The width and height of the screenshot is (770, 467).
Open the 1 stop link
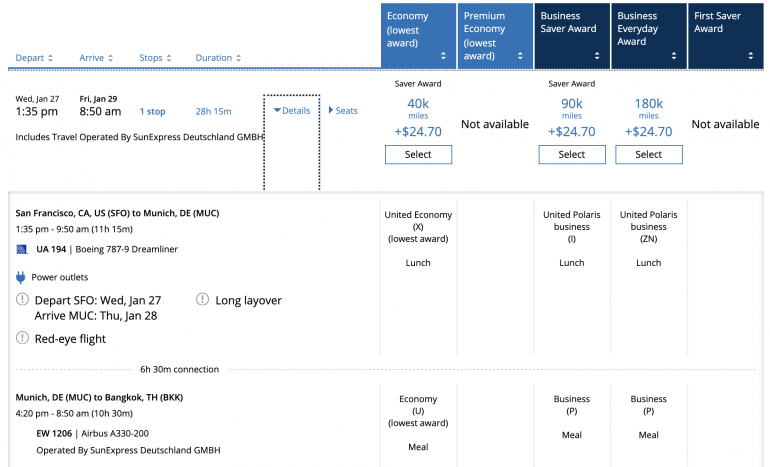(153, 111)
